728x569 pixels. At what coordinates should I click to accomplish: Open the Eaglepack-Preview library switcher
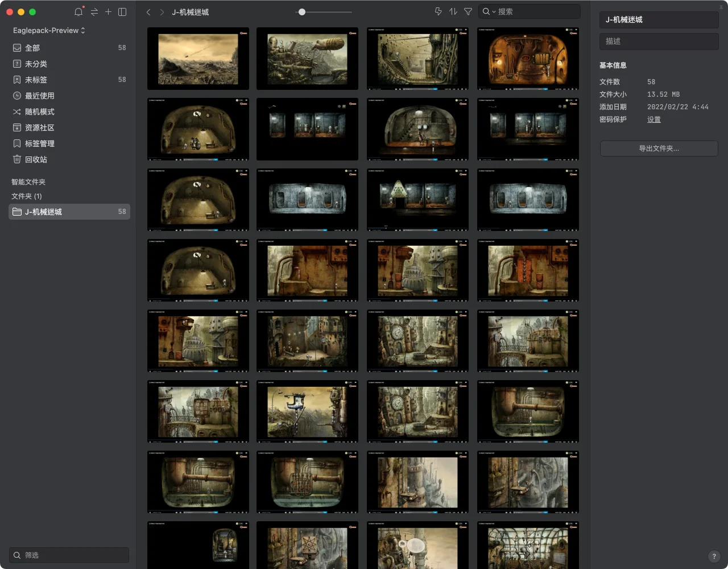[x=49, y=30]
